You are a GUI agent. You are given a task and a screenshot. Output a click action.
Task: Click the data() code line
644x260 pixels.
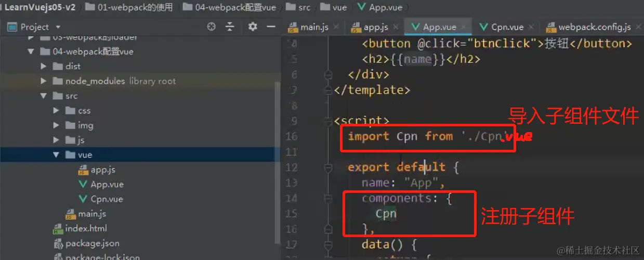tap(389, 244)
